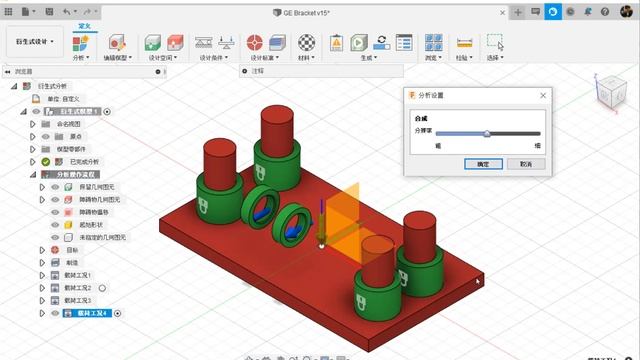Hide 障碍物几何图元 via its eye icon
The height and width of the screenshot is (360, 640).
[x=55, y=200]
